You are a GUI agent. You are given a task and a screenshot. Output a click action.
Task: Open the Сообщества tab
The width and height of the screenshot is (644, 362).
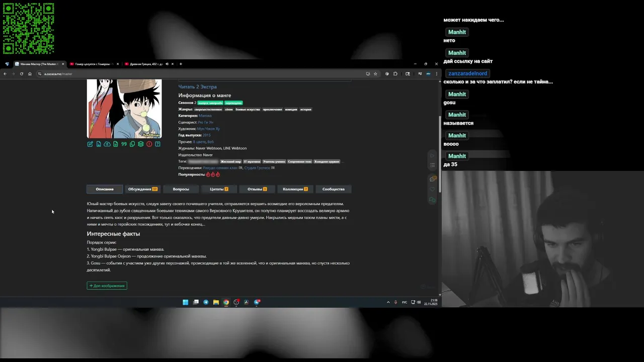pos(334,189)
